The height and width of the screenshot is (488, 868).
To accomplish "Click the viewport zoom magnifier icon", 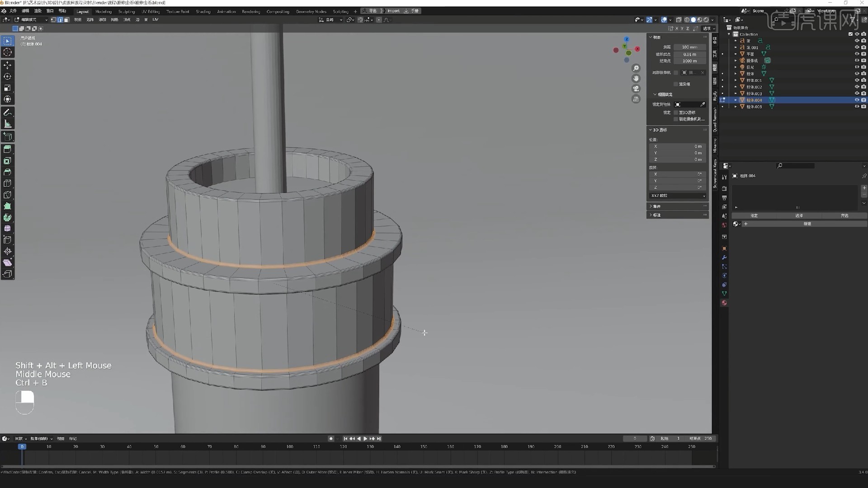I will tap(636, 68).
